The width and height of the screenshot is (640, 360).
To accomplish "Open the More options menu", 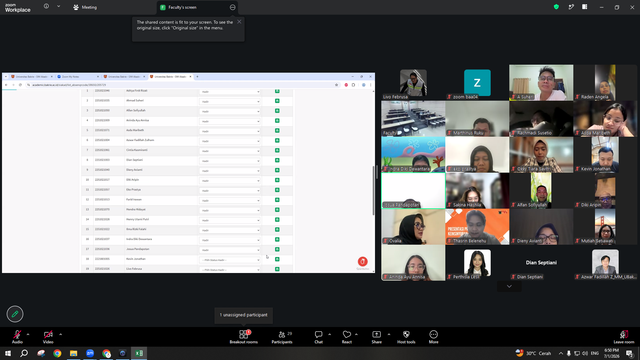I will click(433, 337).
